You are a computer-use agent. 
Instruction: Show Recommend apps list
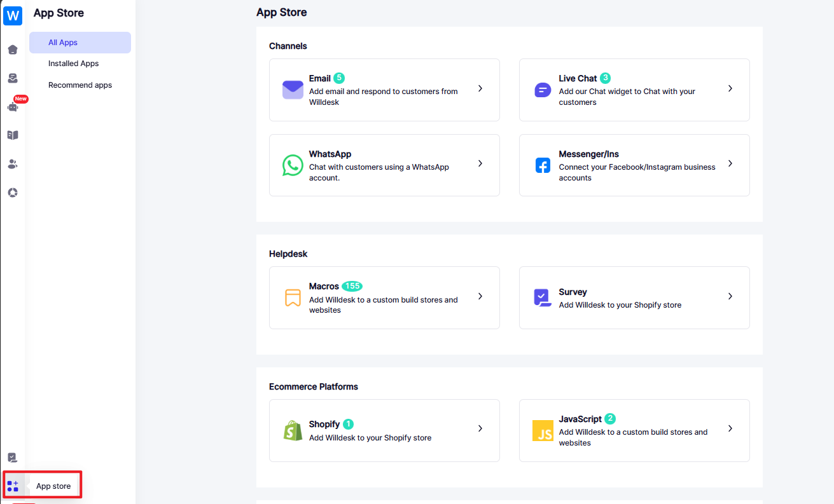point(80,85)
